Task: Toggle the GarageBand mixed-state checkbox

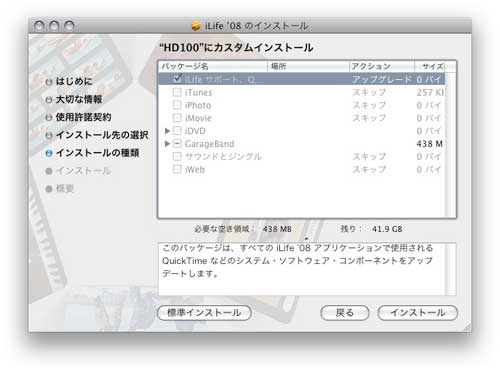Action: pos(177,144)
